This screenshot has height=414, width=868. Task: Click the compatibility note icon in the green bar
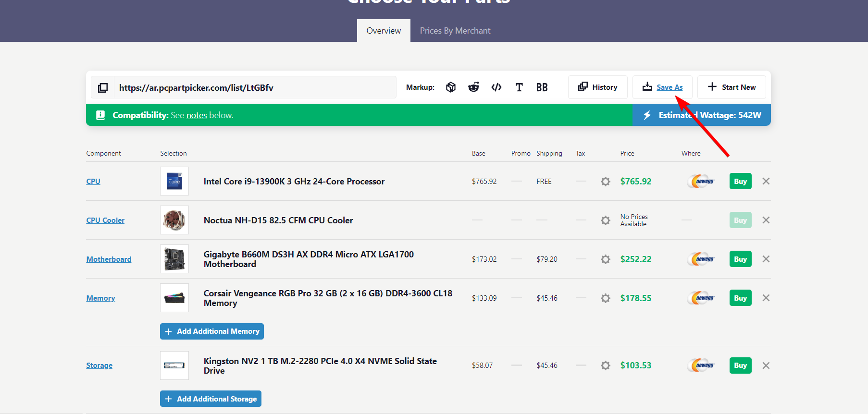(x=100, y=115)
